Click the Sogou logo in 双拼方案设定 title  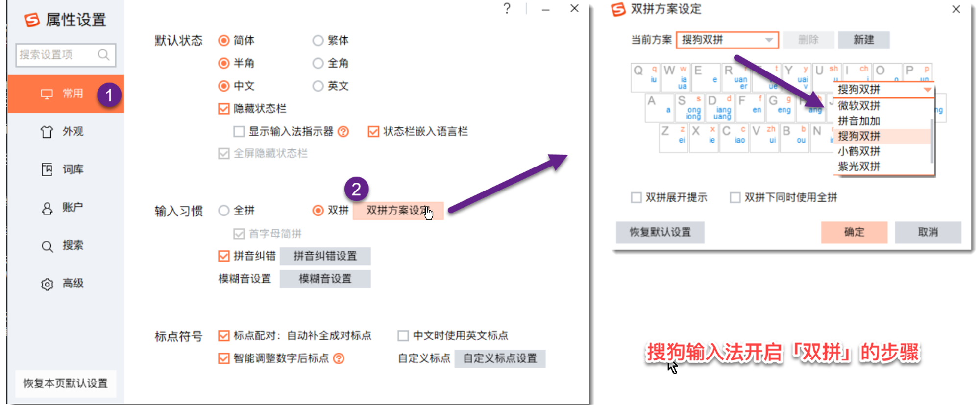(x=618, y=9)
